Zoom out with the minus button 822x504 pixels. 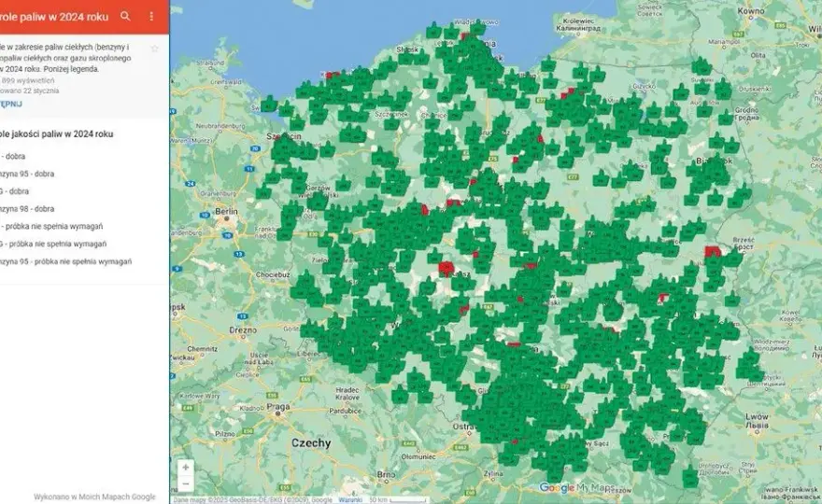coord(186,483)
